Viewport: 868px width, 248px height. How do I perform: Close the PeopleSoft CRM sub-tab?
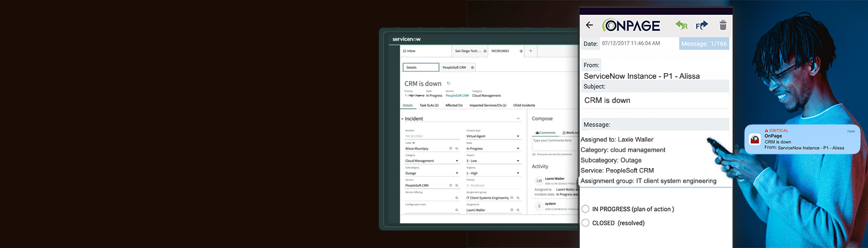[x=472, y=68]
